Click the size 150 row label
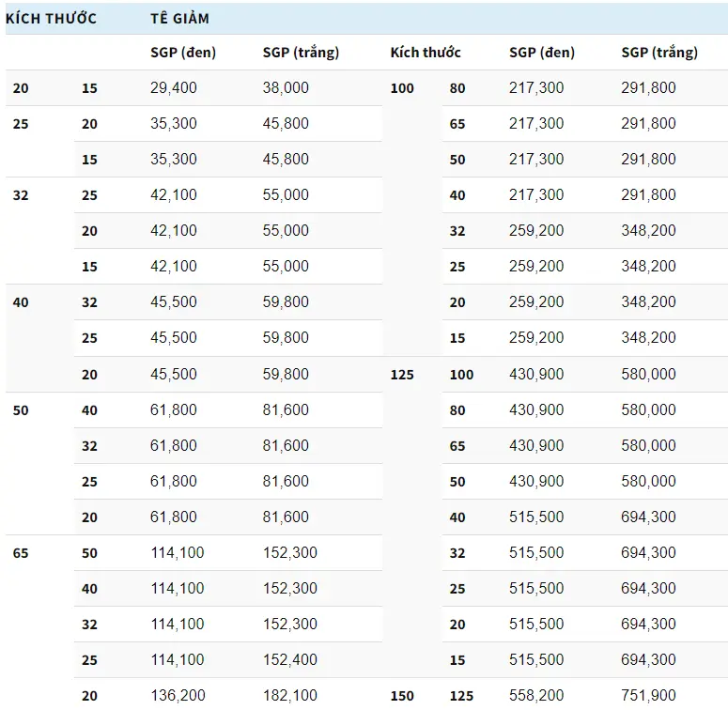 tap(402, 696)
